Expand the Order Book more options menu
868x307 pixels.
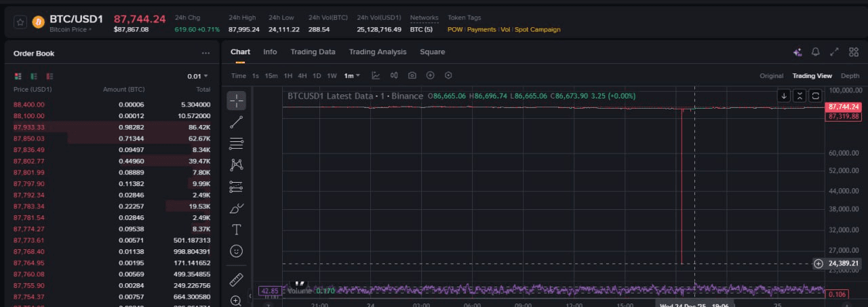[x=205, y=54]
